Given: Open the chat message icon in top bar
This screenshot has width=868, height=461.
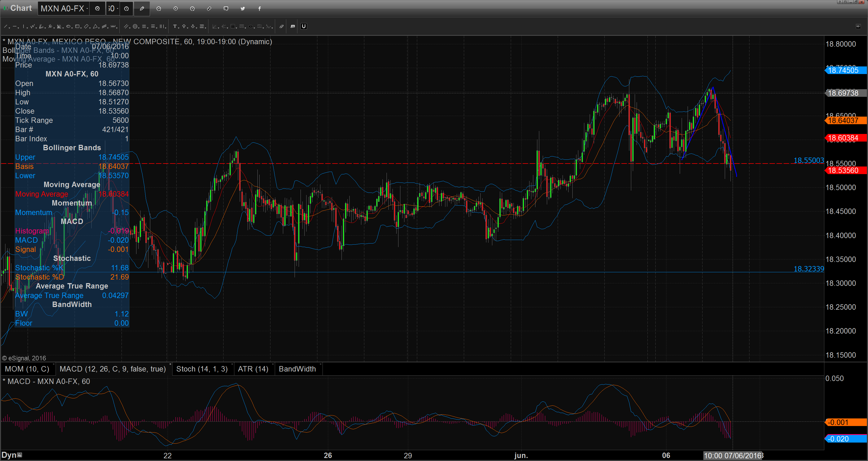Looking at the screenshot, I should tap(226, 8).
